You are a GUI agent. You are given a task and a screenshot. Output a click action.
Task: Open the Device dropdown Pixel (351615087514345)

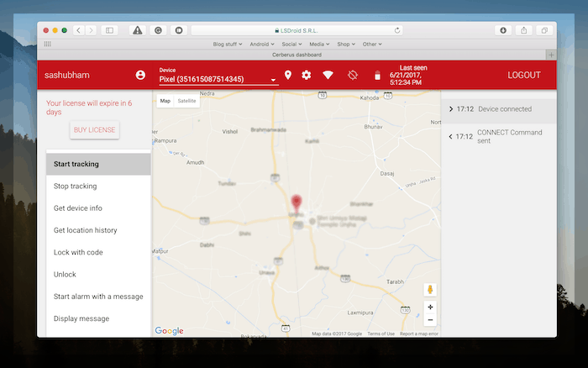[x=218, y=79]
